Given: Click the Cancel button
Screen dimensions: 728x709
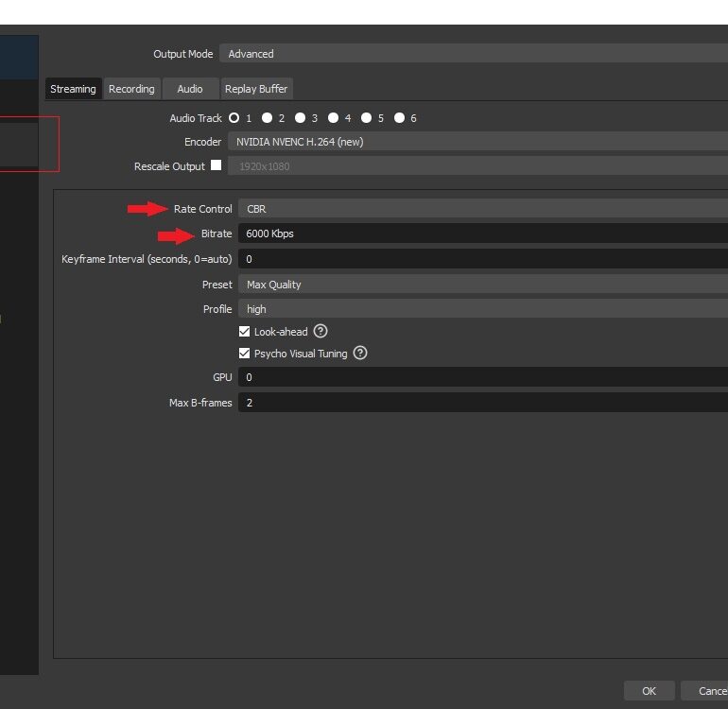Looking at the screenshot, I should 704,691.
